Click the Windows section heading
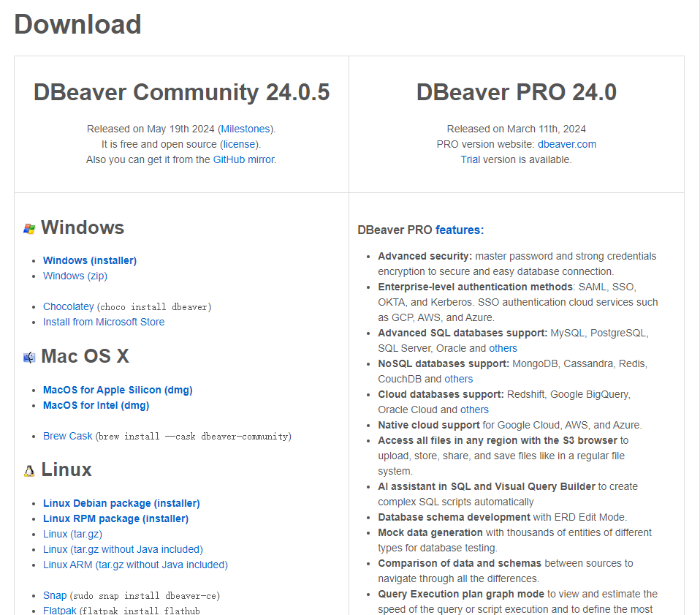Screen dimensions: 700x615 point(83,227)
